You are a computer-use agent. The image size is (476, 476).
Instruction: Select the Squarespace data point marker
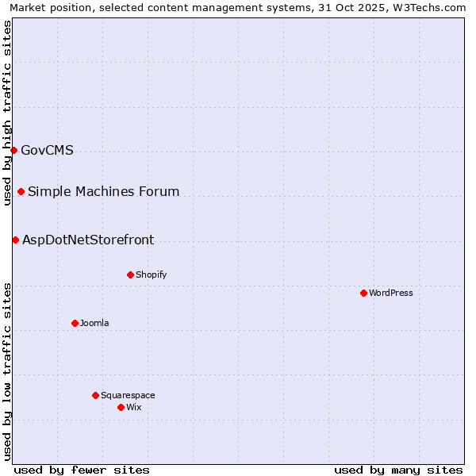tap(95, 395)
